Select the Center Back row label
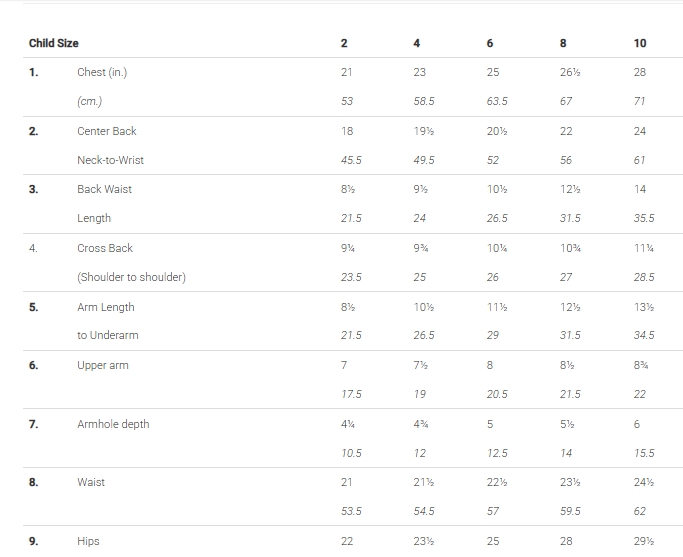Screen dimensions: 683x557 point(107,131)
